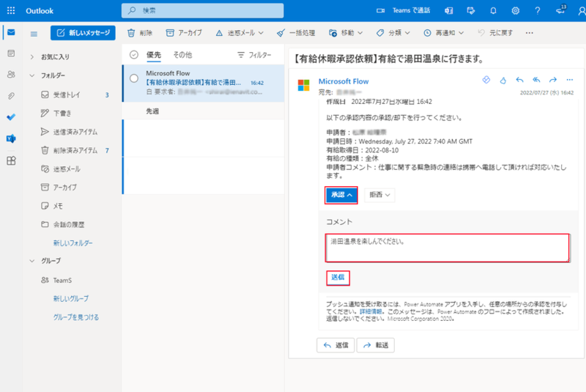This screenshot has width=586, height=392.
Task: Expand the Reject dropdown button
Action: click(x=379, y=195)
